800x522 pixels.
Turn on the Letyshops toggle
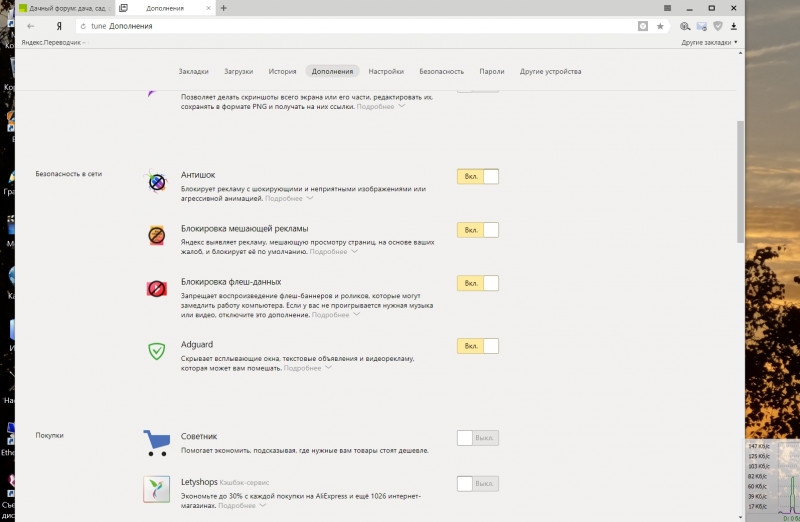click(478, 483)
